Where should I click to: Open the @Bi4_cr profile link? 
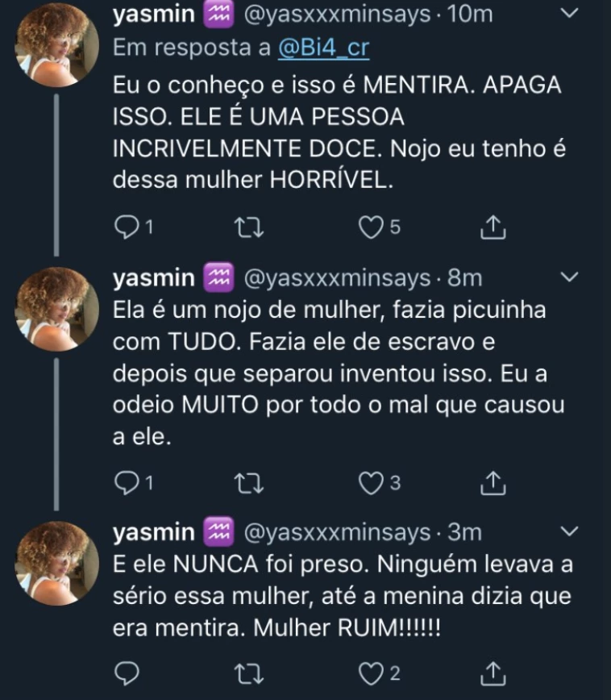pyautogui.click(x=323, y=48)
